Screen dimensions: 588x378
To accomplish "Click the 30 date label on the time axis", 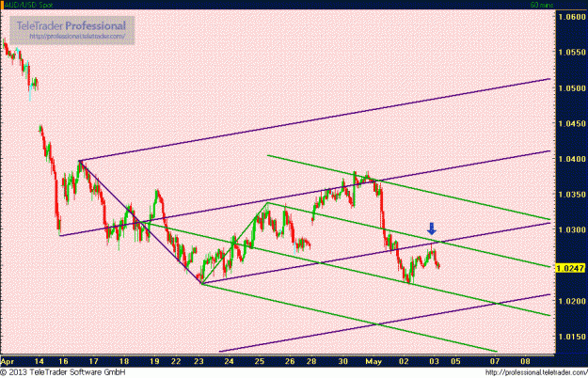I will [343, 361].
